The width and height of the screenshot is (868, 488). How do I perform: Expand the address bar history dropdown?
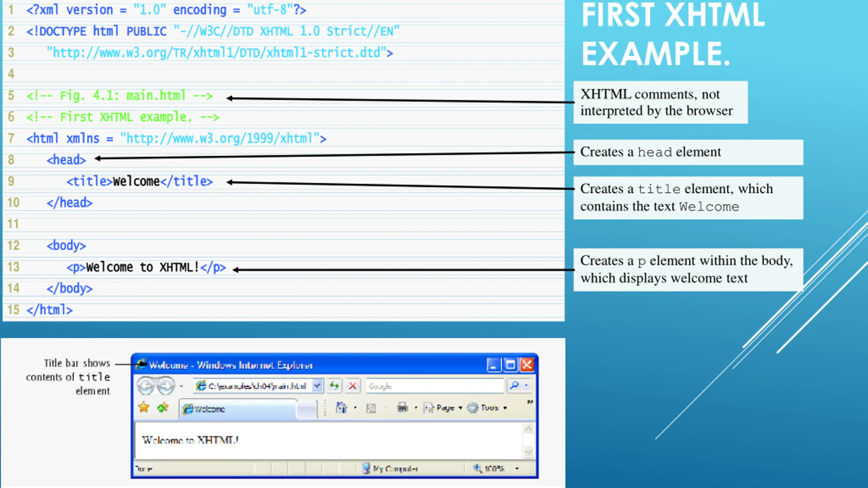(317, 386)
